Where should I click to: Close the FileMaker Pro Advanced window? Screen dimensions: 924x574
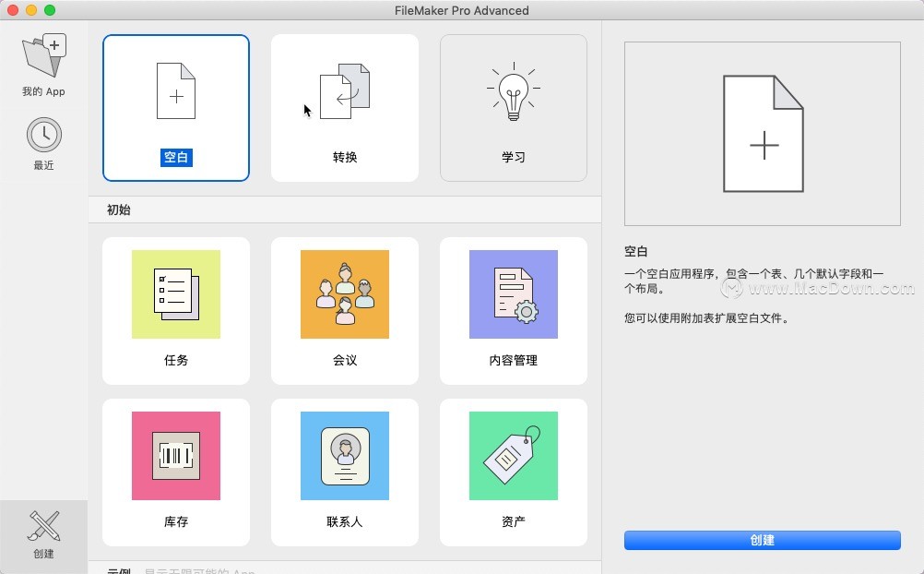pos(13,10)
